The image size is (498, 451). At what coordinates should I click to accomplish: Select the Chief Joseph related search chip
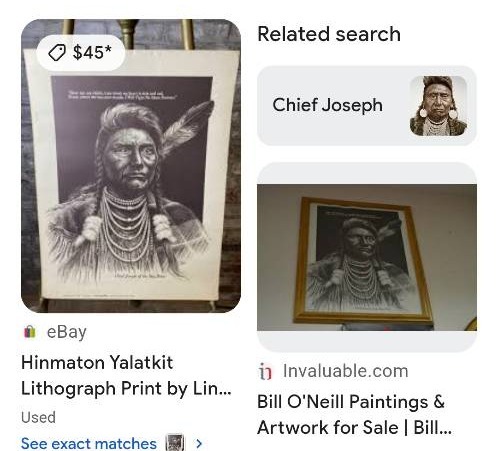pos(367,106)
